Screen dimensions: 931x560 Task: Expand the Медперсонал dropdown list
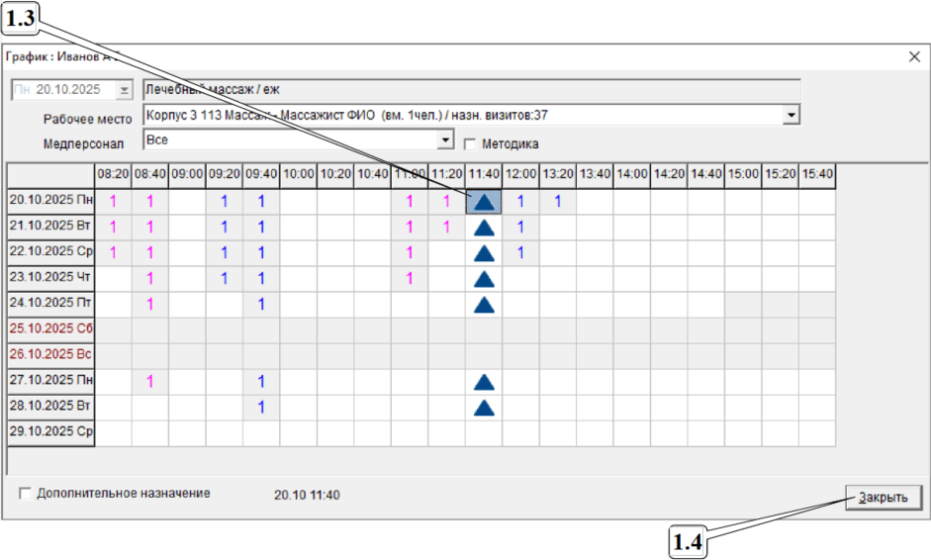(445, 140)
